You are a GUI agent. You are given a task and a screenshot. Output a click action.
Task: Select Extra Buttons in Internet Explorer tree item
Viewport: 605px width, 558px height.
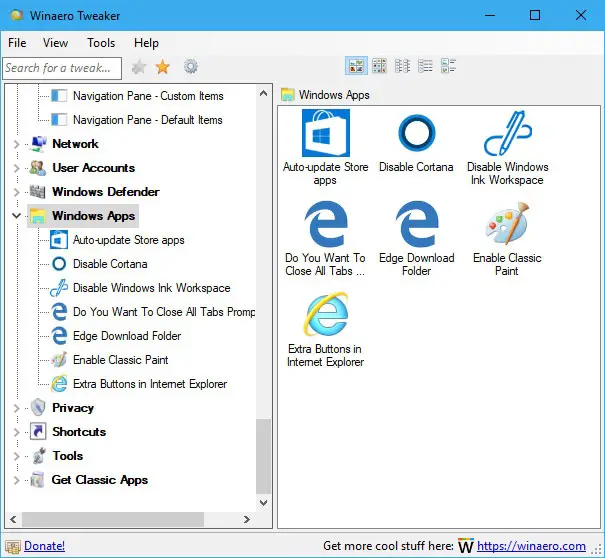point(150,384)
